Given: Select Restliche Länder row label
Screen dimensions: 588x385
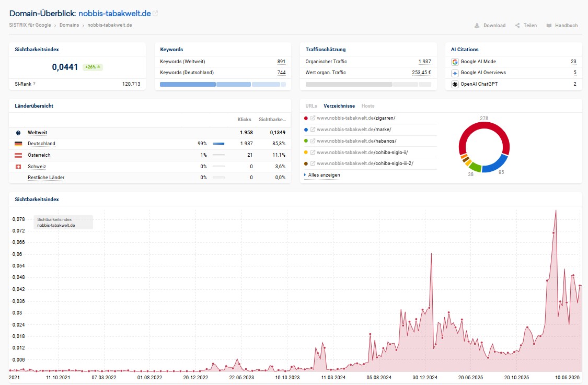Looking at the screenshot, I should 46,178.
